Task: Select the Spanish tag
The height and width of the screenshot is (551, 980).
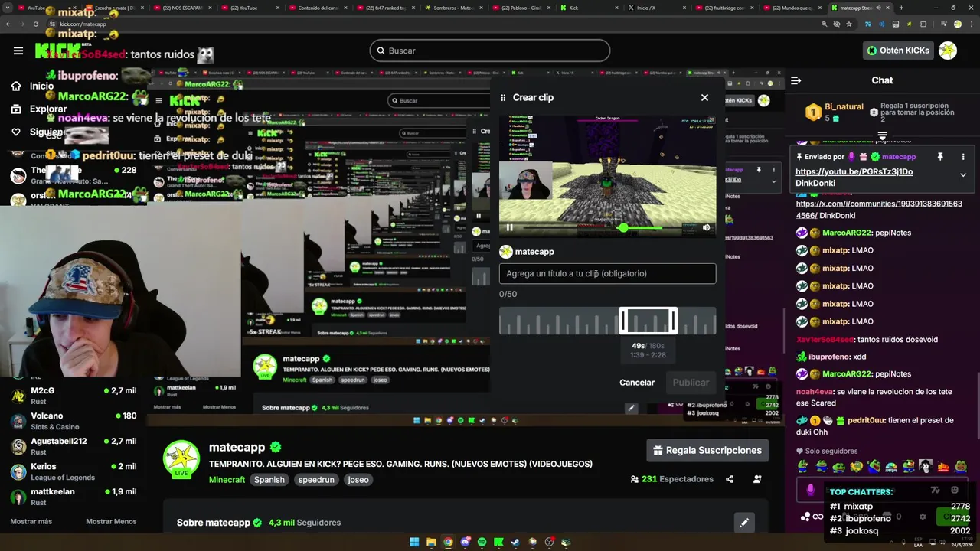Action: coord(269,480)
